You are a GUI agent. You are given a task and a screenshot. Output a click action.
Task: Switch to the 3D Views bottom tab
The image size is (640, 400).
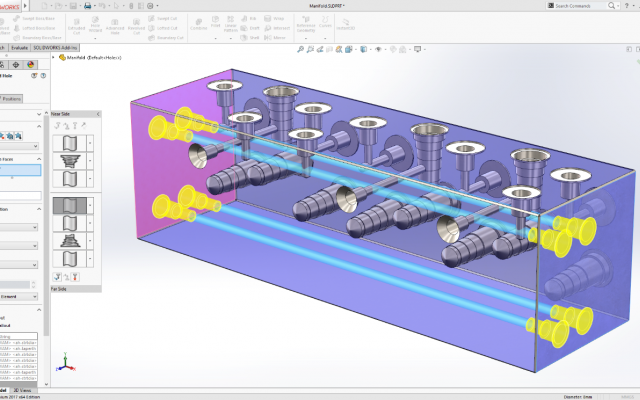point(22,390)
